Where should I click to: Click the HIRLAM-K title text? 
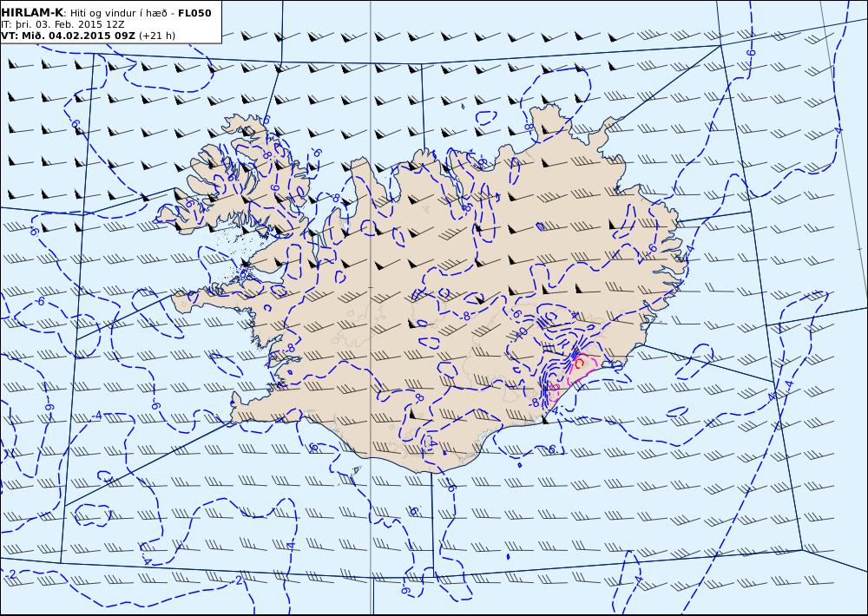tap(31, 13)
